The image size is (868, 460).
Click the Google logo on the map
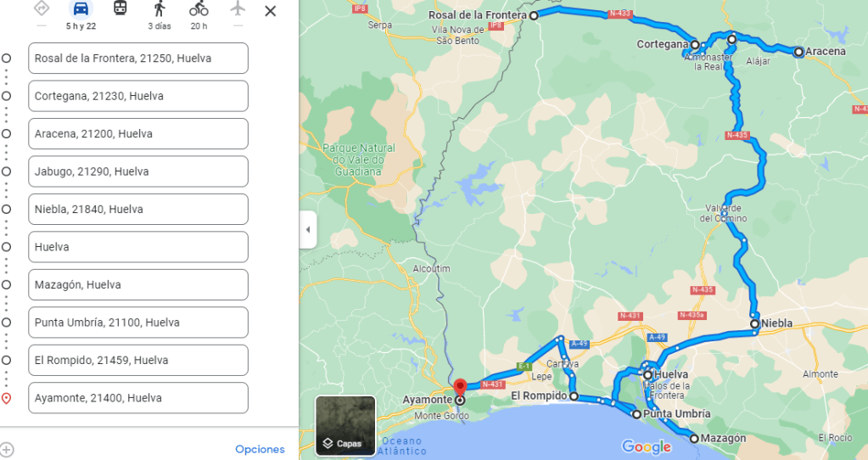click(646, 446)
